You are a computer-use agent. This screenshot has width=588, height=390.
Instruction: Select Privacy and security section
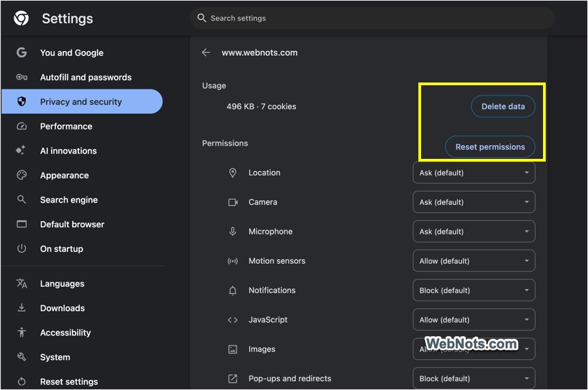point(82,102)
